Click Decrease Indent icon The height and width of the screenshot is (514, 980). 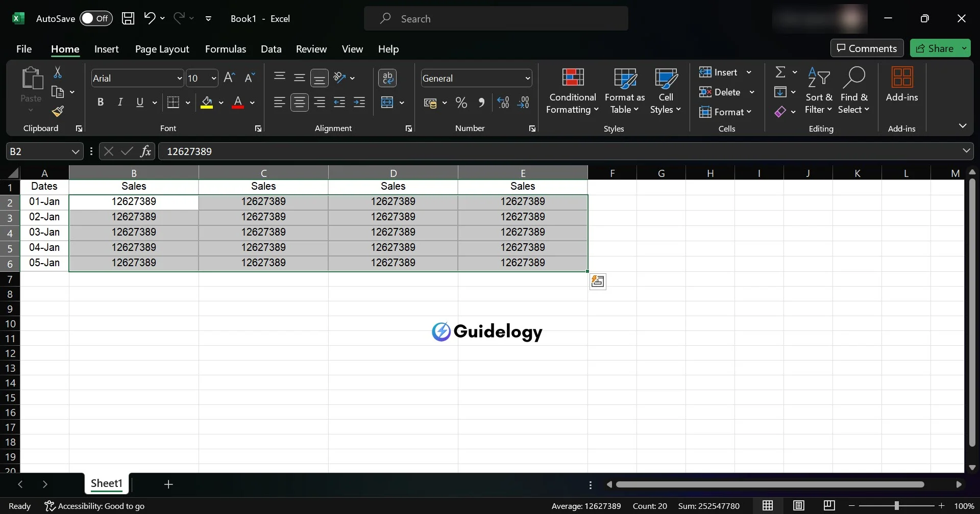coord(339,102)
